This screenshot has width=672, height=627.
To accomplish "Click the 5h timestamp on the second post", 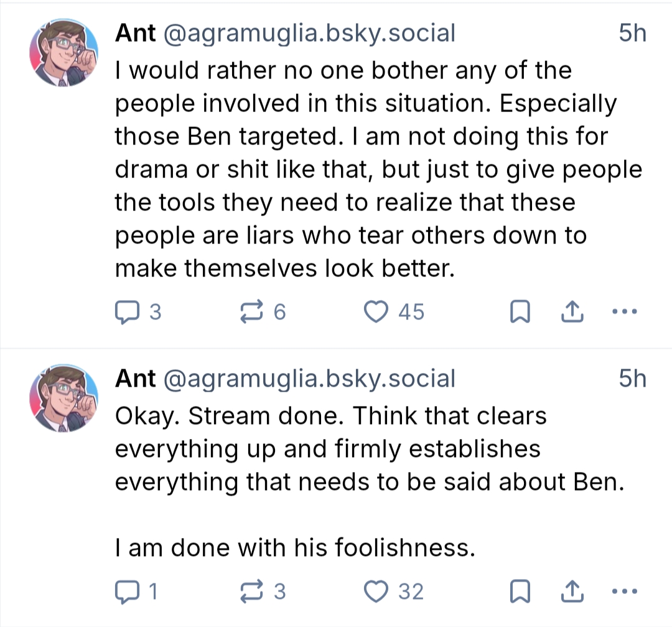I will point(633,379).
